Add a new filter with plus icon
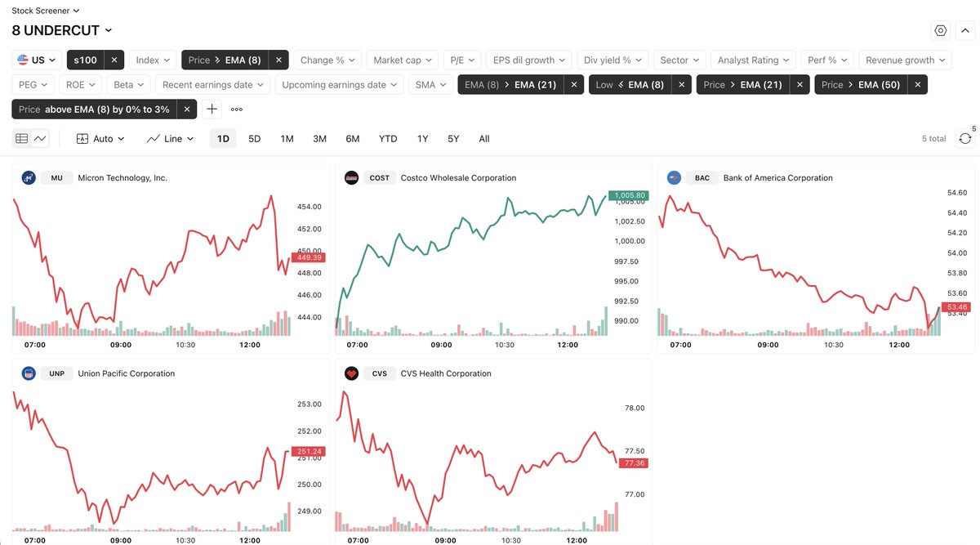The width and height of the screenshot is (980, 545). tap(212, 109)
